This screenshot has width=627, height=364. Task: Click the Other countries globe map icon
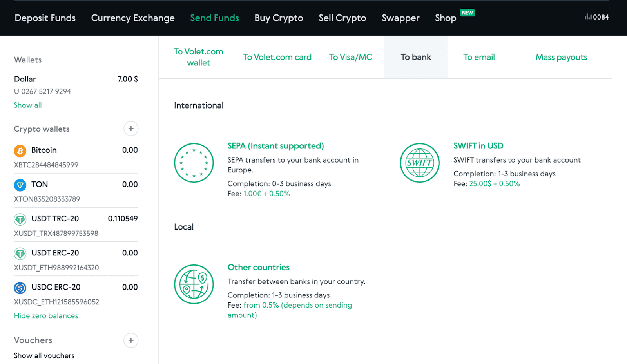click(x=194, y=284)
